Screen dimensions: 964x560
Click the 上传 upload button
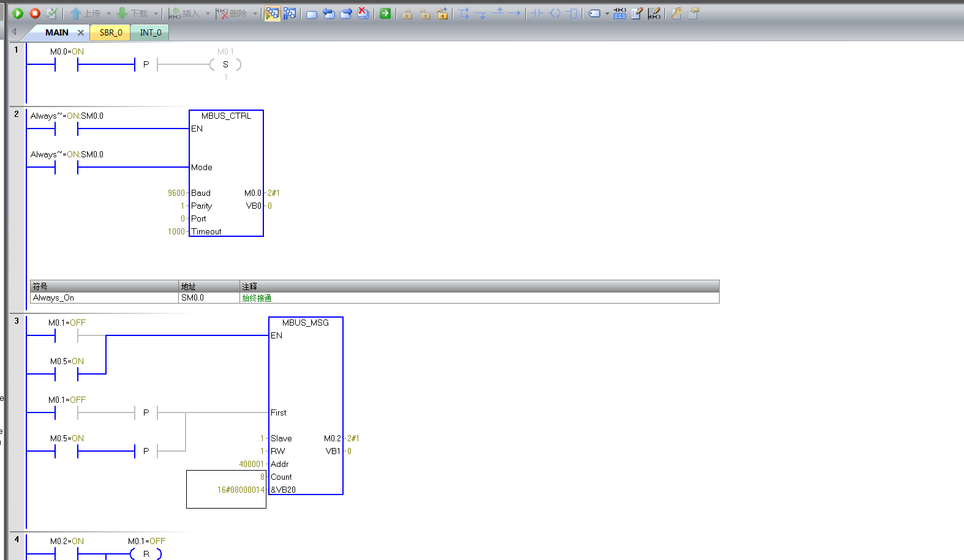pyautogui.click(x=86, y=13)
